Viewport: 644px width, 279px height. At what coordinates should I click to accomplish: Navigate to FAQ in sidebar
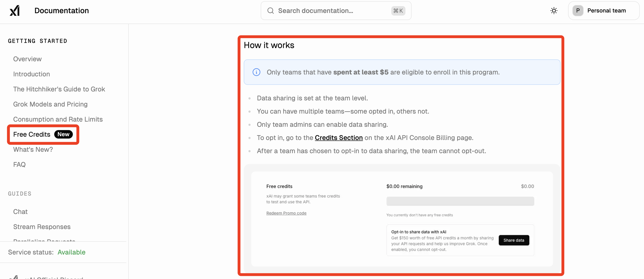19,164
